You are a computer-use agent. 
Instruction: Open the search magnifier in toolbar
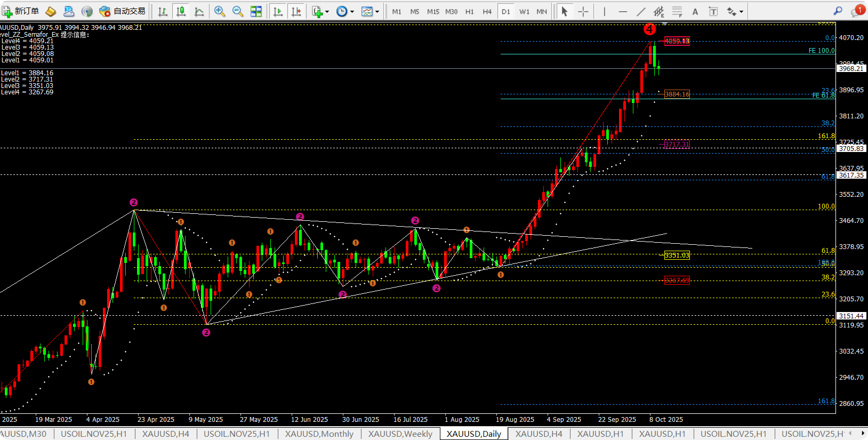pyautogui.click(x=838, y=11)
